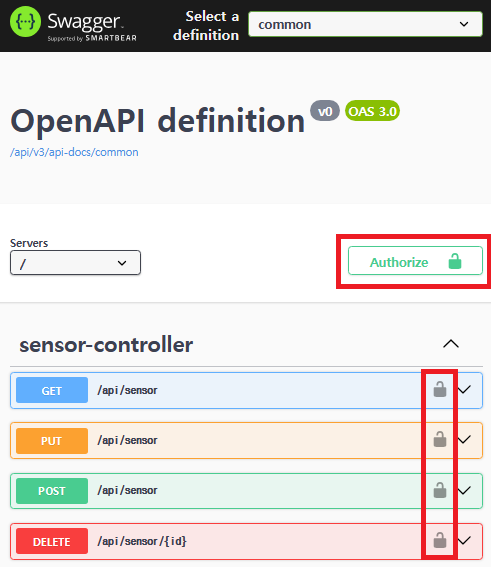Click the lock icon on POST /api/sensor
Image resolution: width=491 pixels, height=567 pixels.
pos(440,490)
